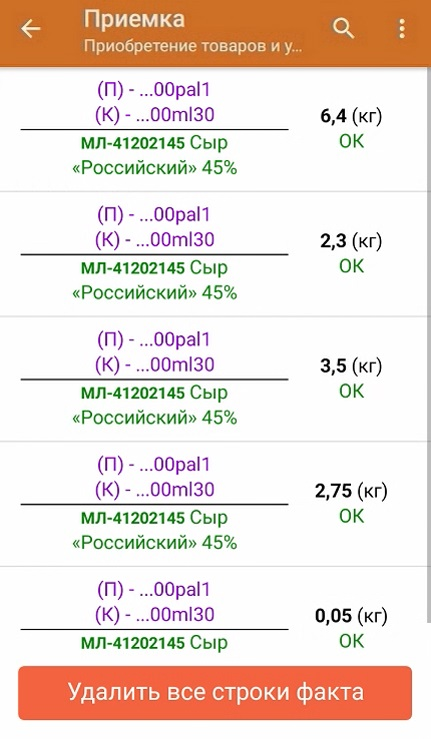
Task: Open search with magnifier icon
Action: tap(343, 29)
